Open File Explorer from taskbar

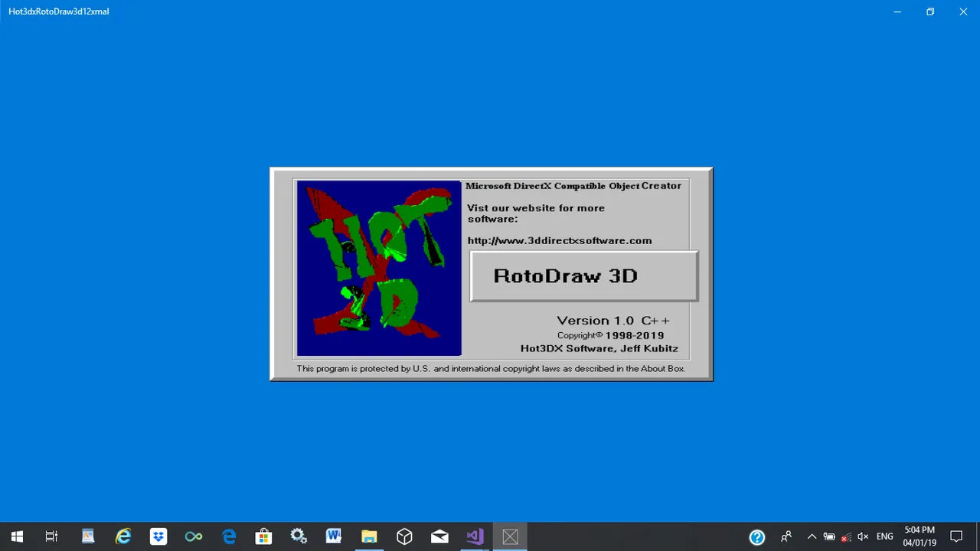click(369, 536)
